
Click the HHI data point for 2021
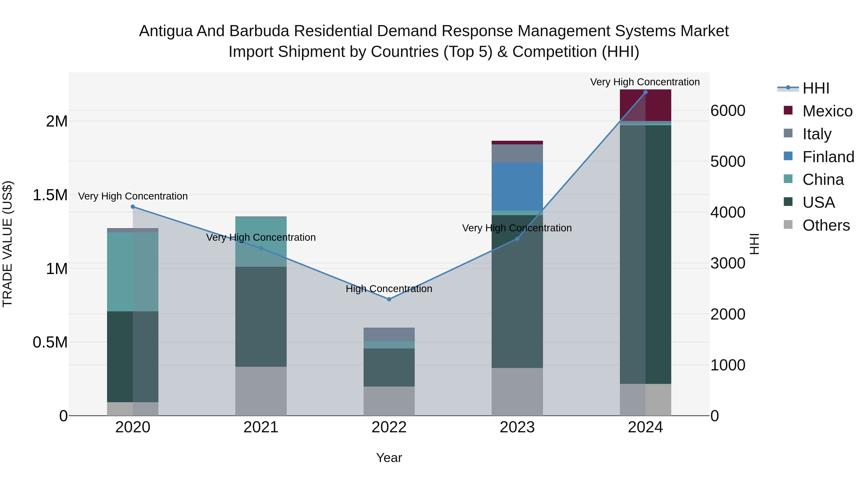261,248
